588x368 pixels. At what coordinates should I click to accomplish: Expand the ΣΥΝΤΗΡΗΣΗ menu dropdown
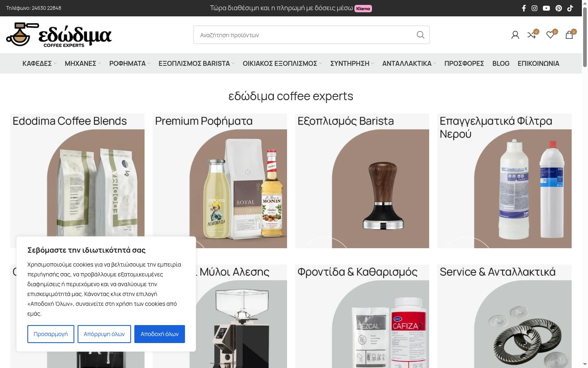tap(352, 63)
